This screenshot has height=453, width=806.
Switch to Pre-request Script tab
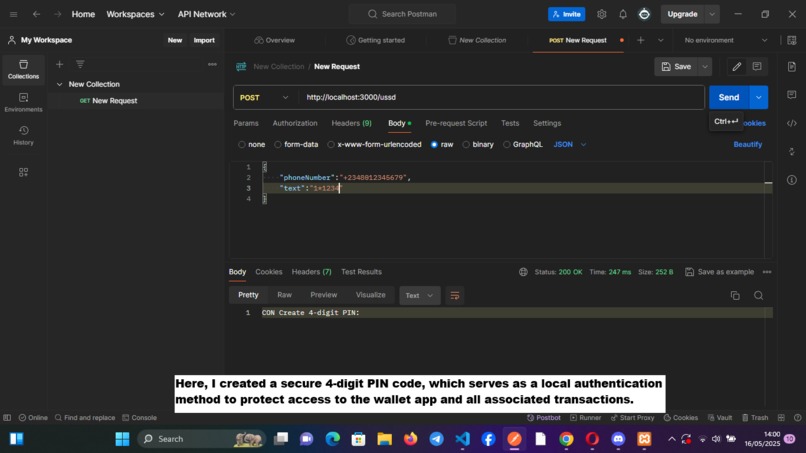(x=456, y=123)
